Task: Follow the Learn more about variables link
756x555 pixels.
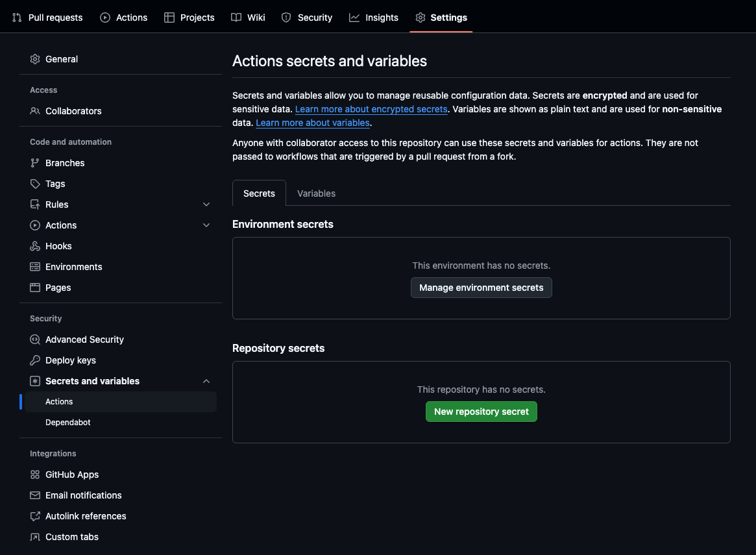Action: pos(313,123)
